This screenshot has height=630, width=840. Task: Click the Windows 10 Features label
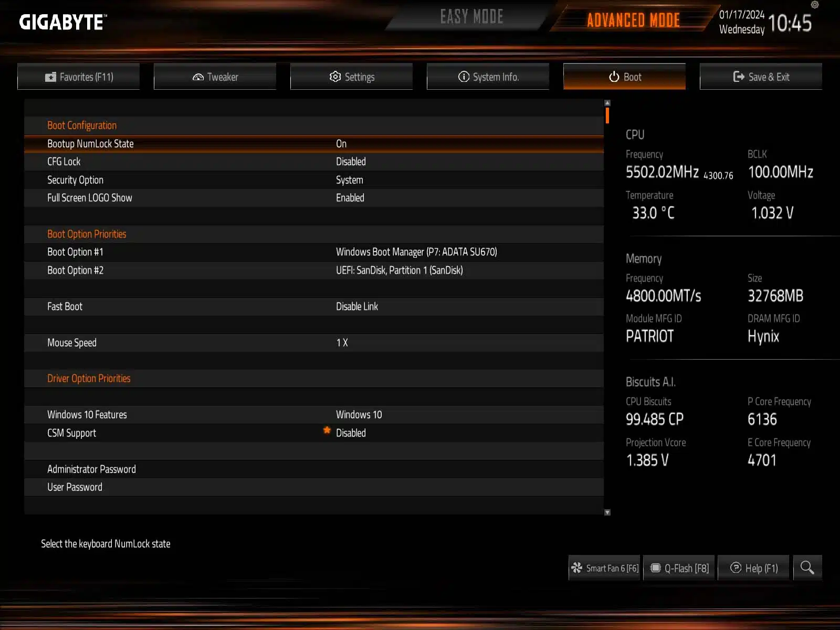(87, 415)
